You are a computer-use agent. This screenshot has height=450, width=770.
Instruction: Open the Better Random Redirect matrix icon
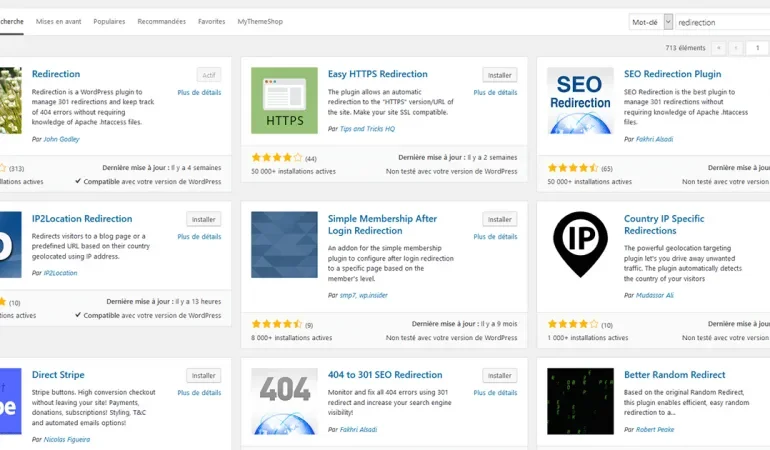tap(580, 401)
